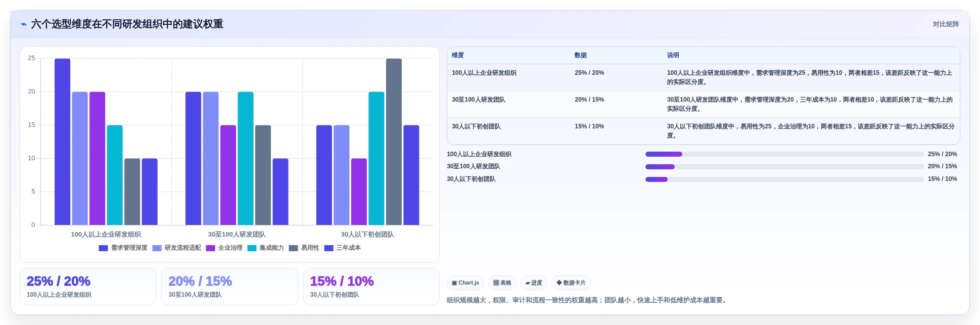Click the y-axis tick label 25

point(31,58)
